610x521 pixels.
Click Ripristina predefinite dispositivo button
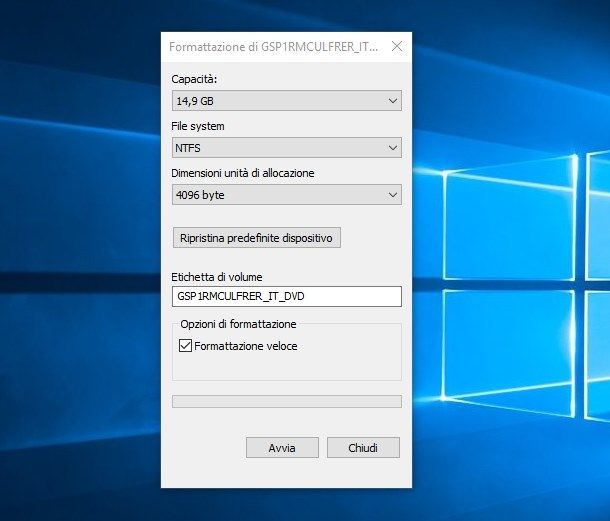coord(257,238)
